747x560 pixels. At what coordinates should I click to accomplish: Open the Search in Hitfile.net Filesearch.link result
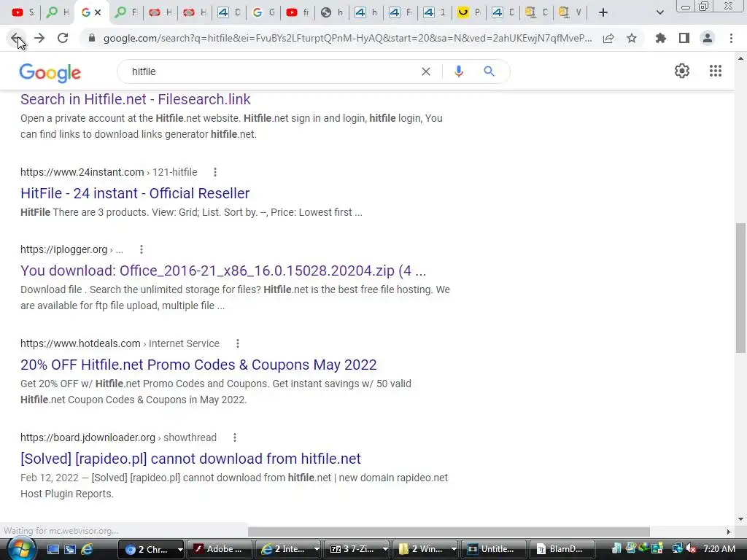pyautogui.click(x=135, y=99)
